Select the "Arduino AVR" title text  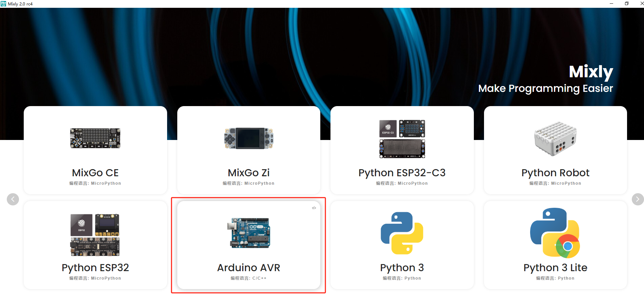(248, 268)
